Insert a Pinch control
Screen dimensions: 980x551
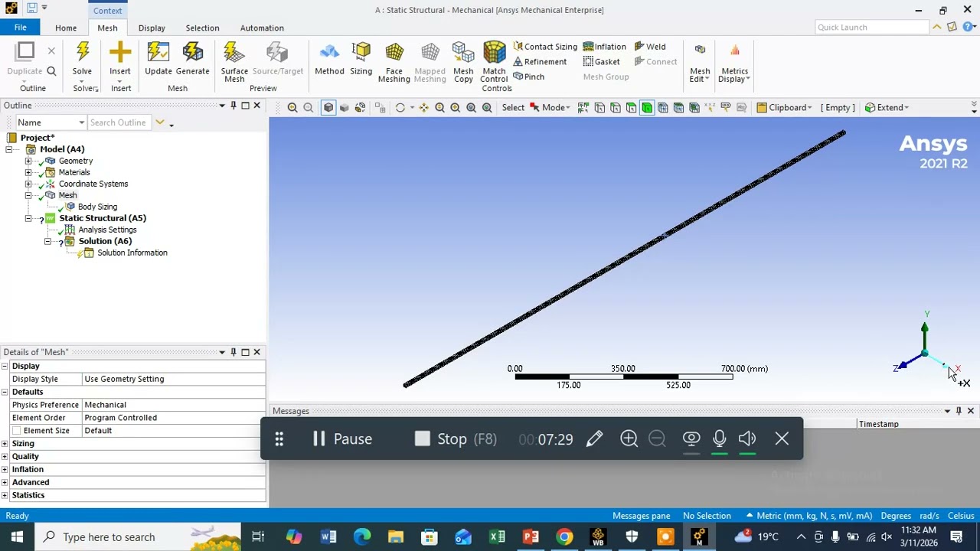coord(529,77)
